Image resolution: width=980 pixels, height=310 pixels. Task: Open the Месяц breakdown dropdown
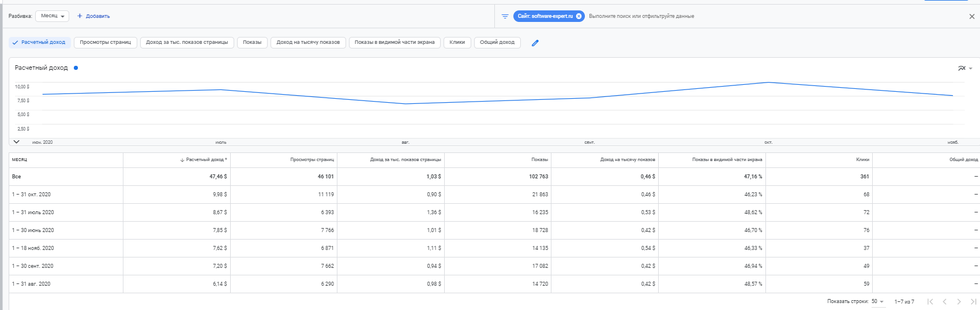click(x=52, y=16)
